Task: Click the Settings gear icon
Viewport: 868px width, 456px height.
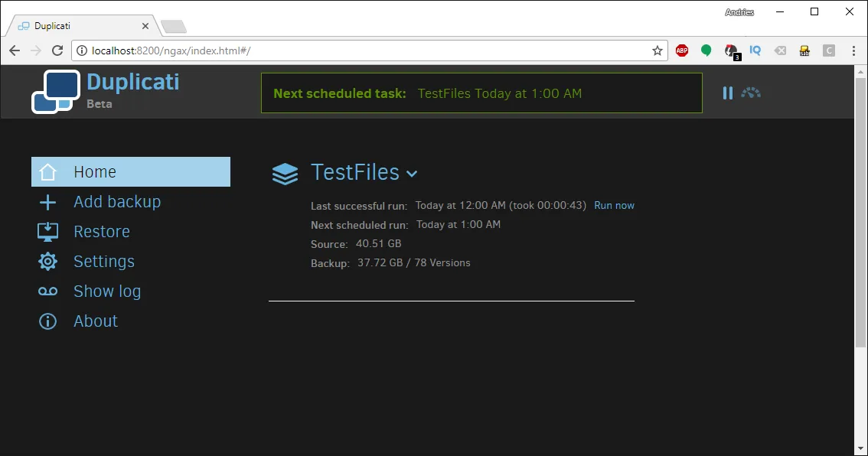Action: (x=47, y=261)
